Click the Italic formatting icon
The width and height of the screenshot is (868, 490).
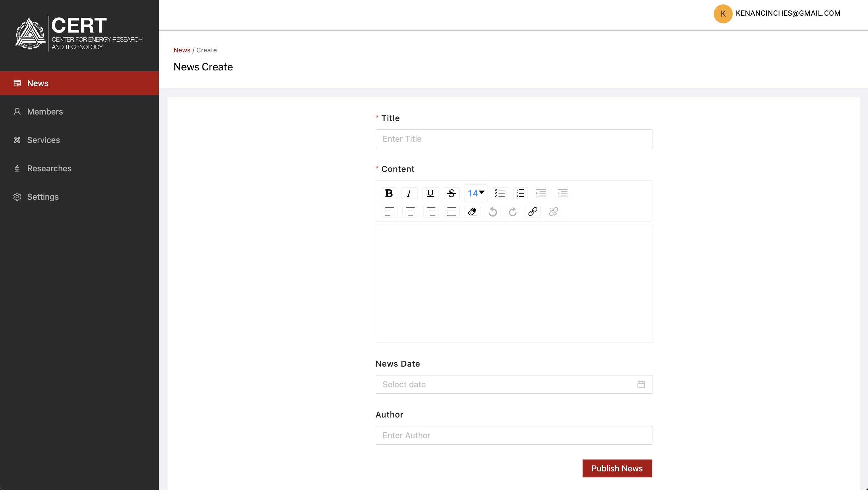coord(409,193)
